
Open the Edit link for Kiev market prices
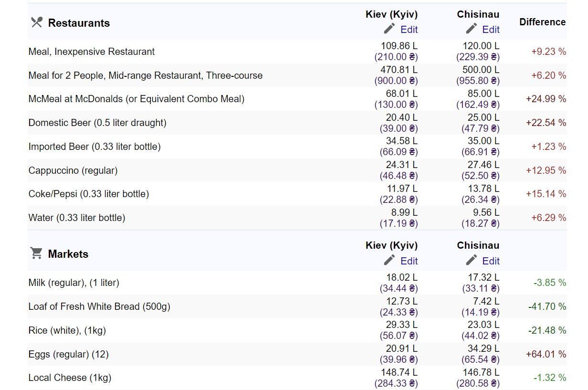409,261
